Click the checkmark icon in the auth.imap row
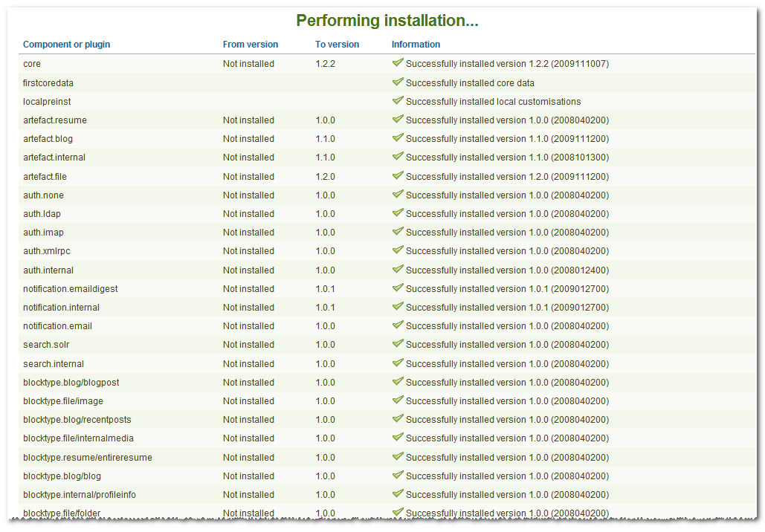Viewport: 765px width, 532px height. tap(398, 230)
